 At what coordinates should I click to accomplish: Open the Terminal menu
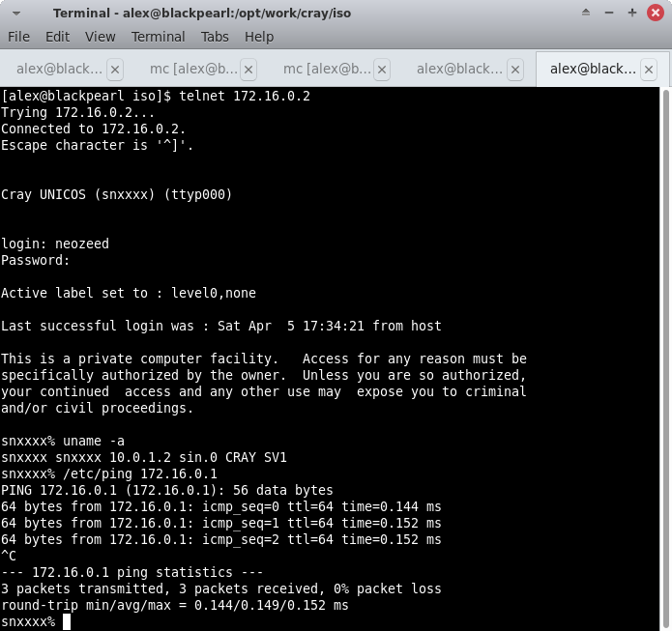[158, 37]
